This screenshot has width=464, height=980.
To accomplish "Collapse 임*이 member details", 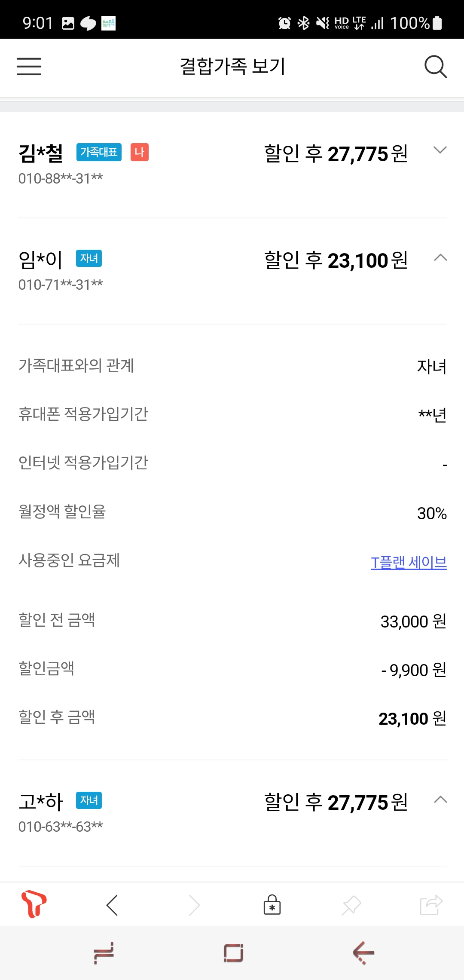I will click(x=440, y=258).
